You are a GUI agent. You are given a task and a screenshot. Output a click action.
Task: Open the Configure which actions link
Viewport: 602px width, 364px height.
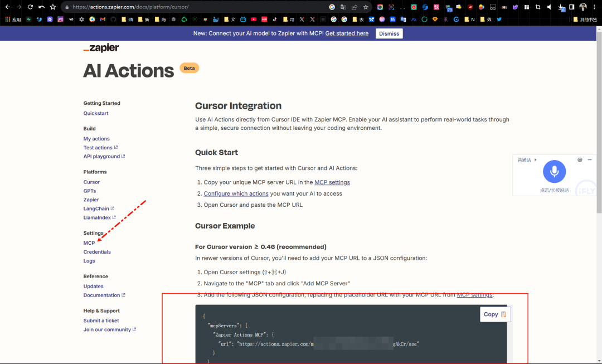coord(236,193)
